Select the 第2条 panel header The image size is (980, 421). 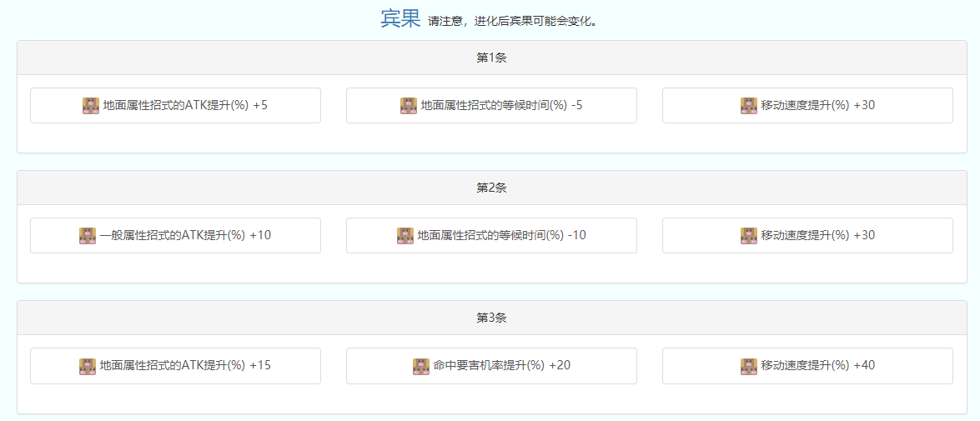[x=491, y=188]
